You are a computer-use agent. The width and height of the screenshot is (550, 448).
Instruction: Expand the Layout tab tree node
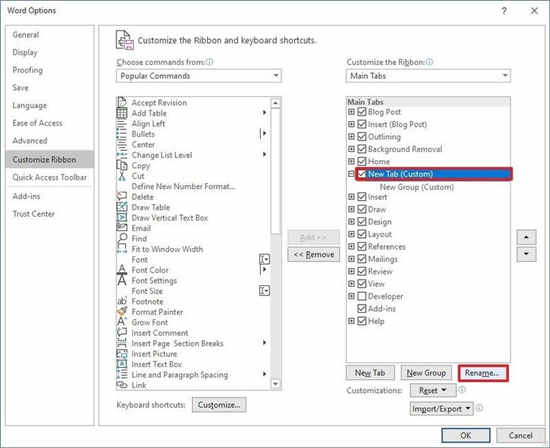[x=351, y=234]
